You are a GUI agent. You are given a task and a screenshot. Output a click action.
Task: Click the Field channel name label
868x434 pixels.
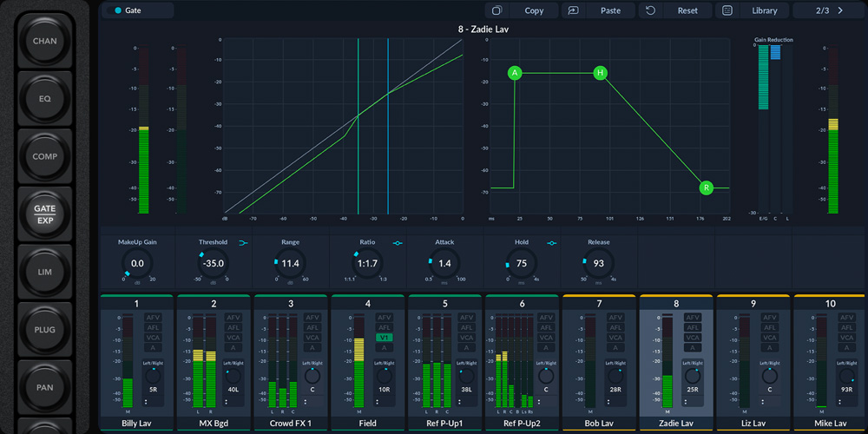[x=367, y=424]
